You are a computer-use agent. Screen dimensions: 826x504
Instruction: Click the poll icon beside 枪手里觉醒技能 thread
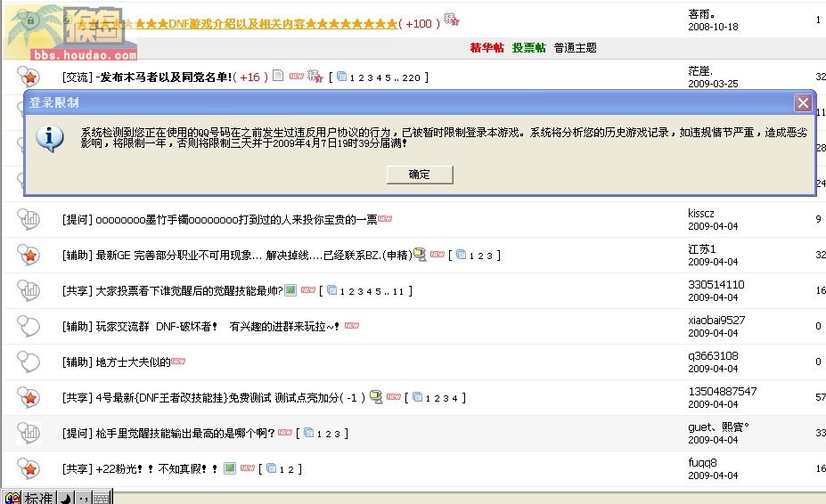tap(29, 433)
